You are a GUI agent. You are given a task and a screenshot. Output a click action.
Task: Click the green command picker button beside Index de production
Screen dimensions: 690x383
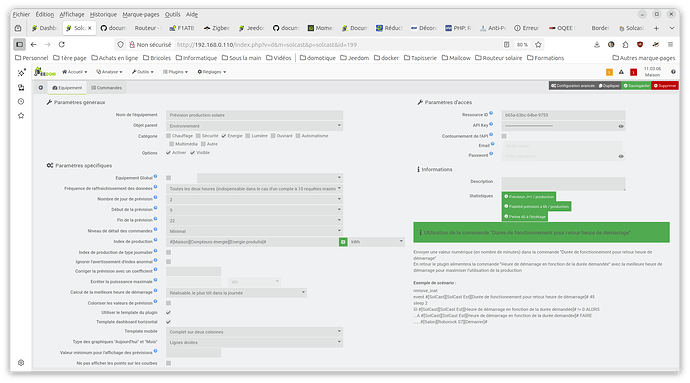tap(343, 242)
